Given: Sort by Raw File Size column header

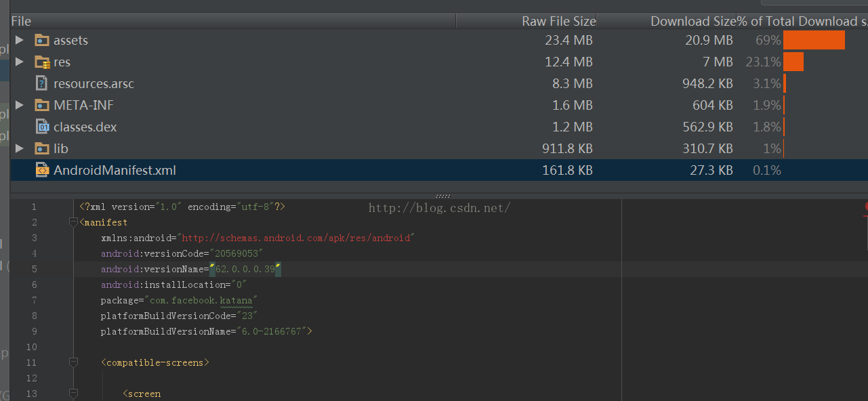Looking at the screenshot, I should 558,22.
